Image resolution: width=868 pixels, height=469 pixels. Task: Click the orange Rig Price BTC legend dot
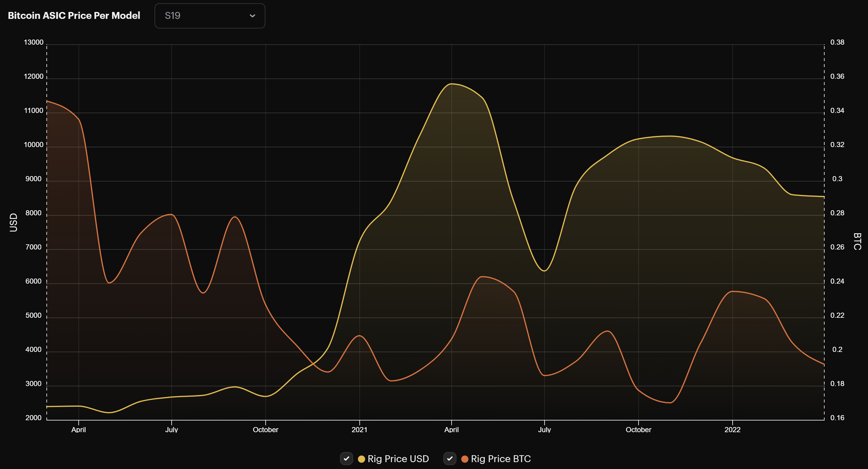464,459
